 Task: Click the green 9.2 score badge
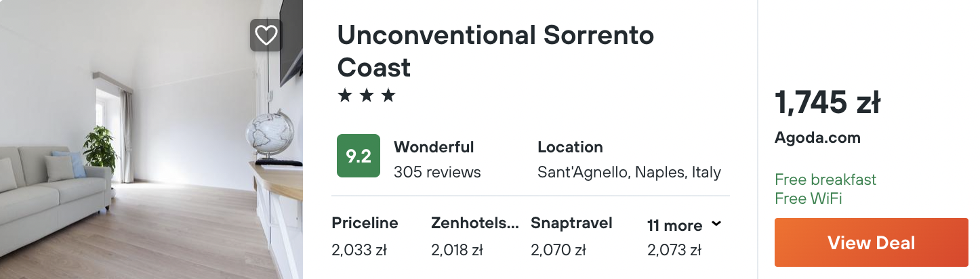pos(359,156)
